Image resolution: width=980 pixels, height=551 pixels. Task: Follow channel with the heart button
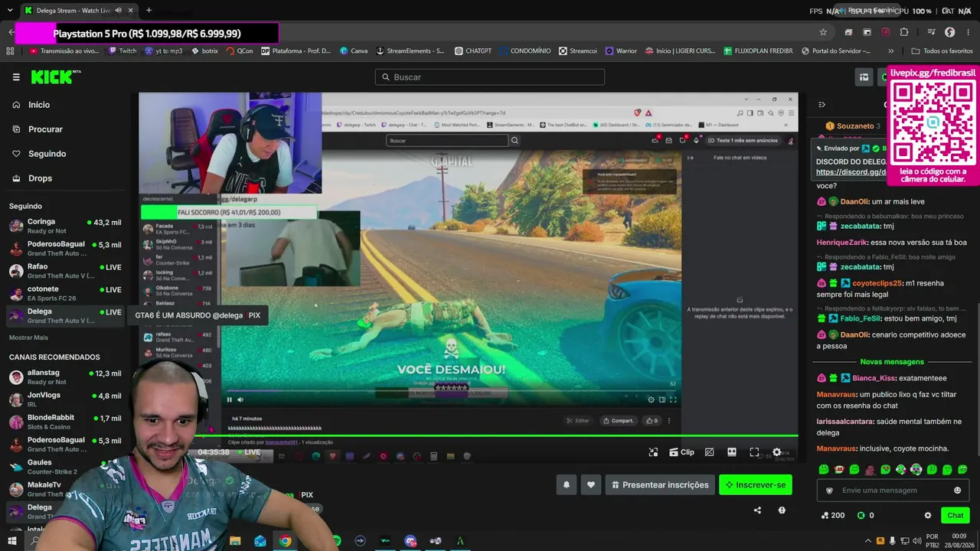click(x=591, y=484)
